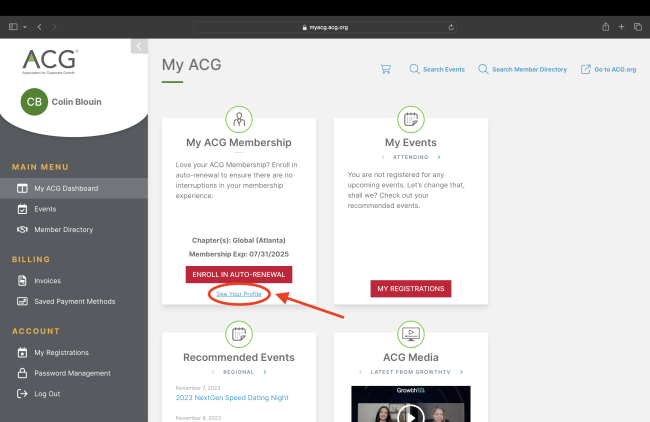The width and height of the screenshot is (650, 422).
Task: Open 2023 NextGen Speed Dating Night event
Action: [232, 398]
